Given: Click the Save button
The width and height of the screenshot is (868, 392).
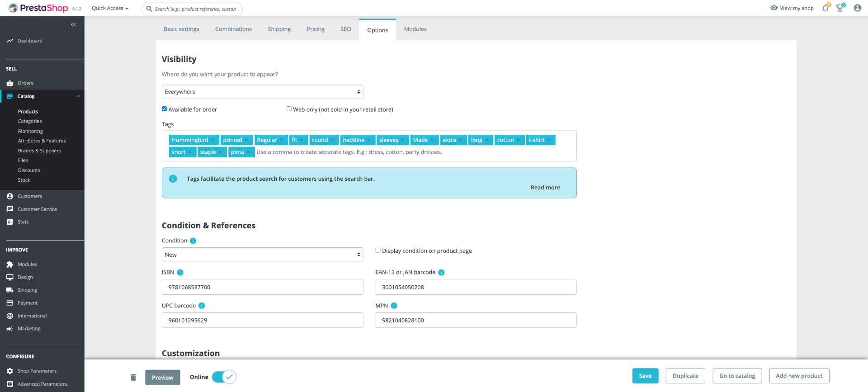Looking at the screenshot, I should click(645, 376).
